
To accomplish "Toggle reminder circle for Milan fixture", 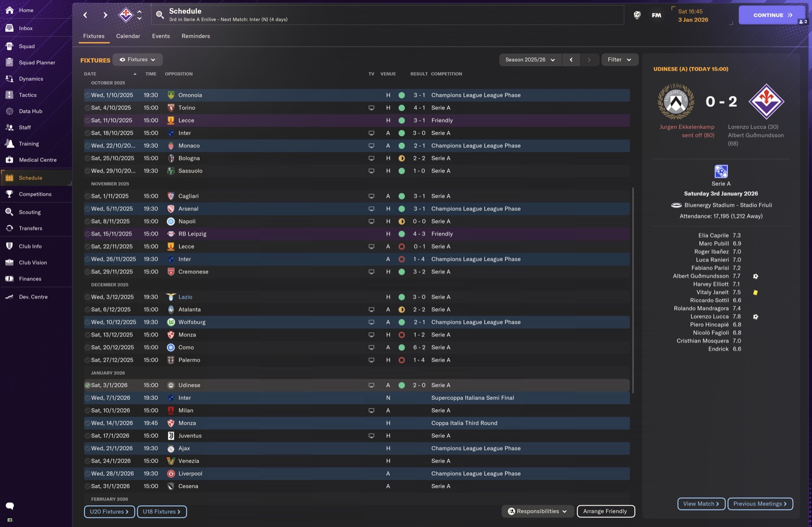I will tap(87, 410).
